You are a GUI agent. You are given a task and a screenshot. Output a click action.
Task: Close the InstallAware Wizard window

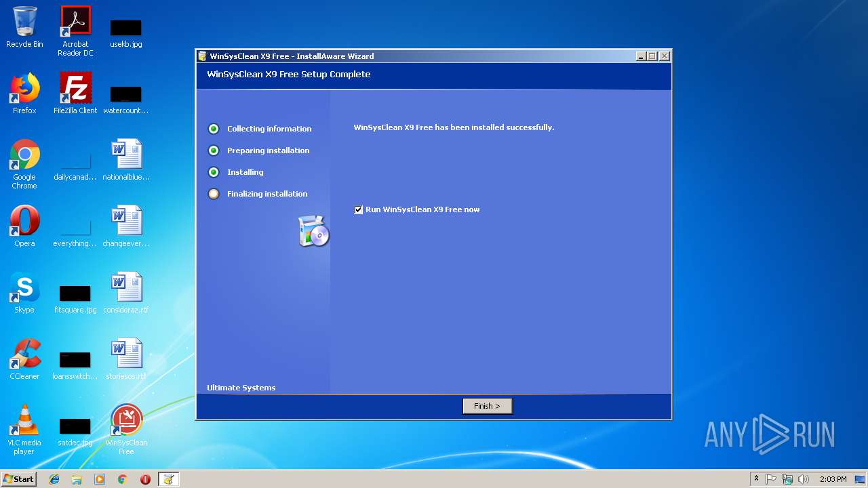coord(665,56)
